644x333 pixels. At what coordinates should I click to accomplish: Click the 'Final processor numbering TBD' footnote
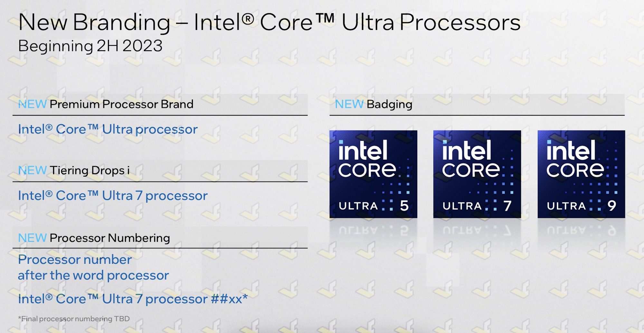[x=74, y=319]
